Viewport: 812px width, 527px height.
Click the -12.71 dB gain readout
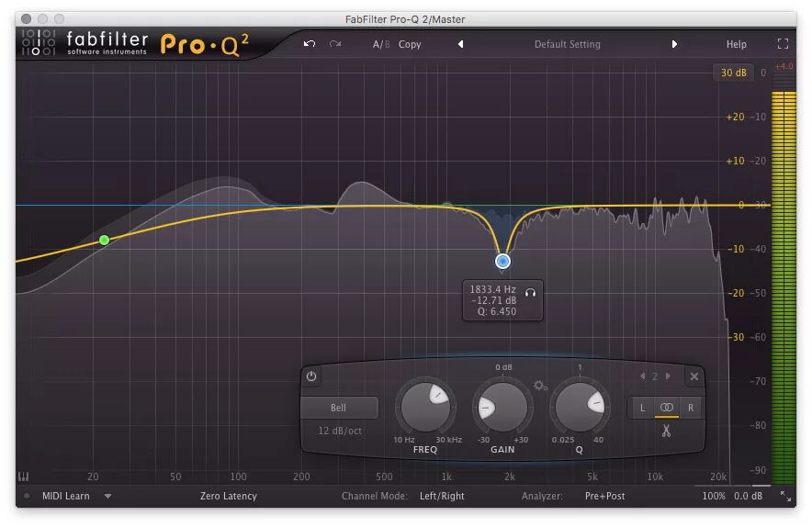tap(493, 300)
